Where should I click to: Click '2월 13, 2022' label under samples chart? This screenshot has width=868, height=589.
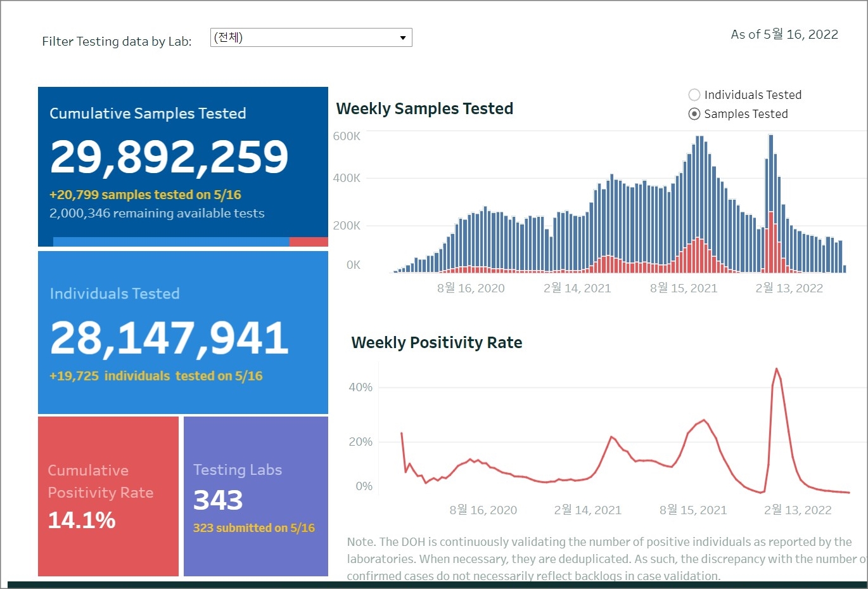[x=789, y=288]
